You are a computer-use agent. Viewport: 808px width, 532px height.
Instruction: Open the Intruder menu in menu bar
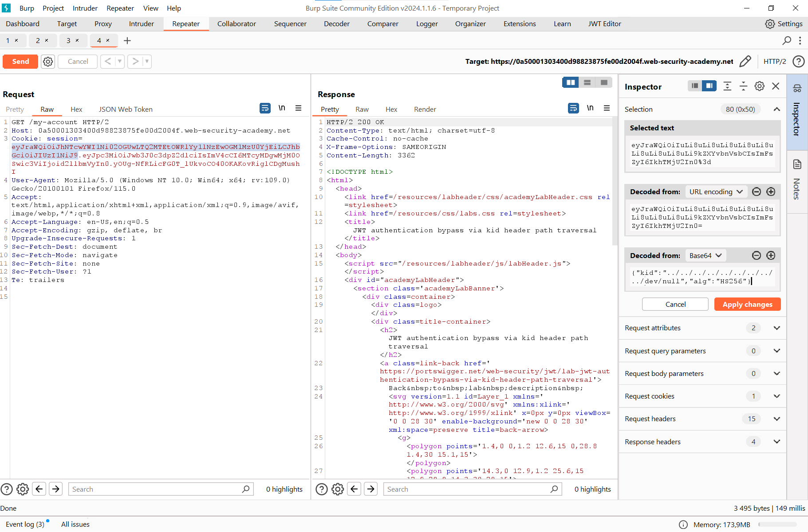pyautogui.click(x=85, y=8)
